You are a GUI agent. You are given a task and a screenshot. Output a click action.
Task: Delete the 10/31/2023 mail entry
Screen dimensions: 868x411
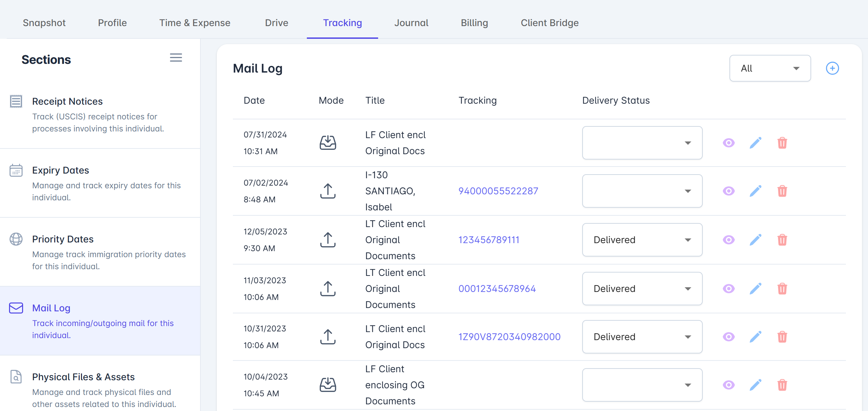pyautogui.click(x=782, y=337)
